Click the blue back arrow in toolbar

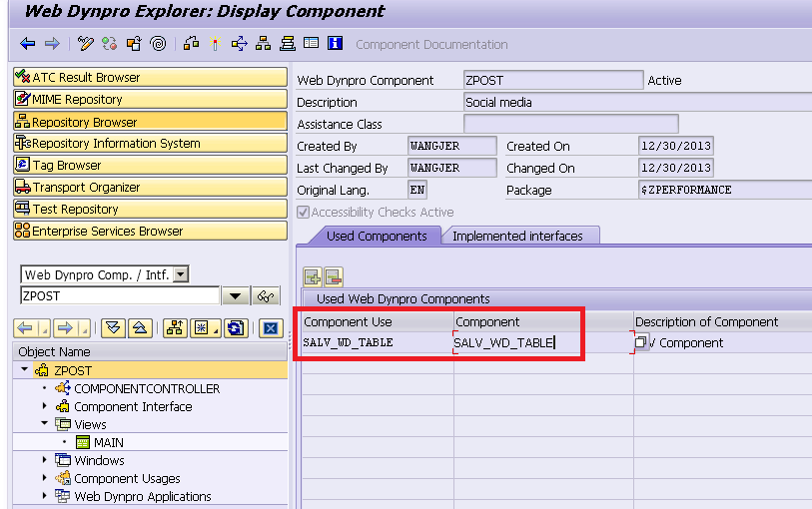(28, 44)
